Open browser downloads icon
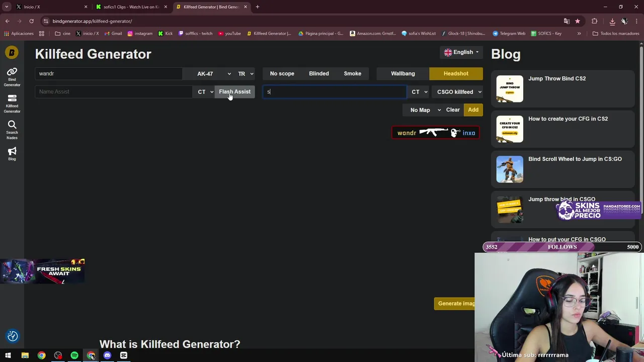The width and height of the screenshot is (644, 362). tap(612, 21)
